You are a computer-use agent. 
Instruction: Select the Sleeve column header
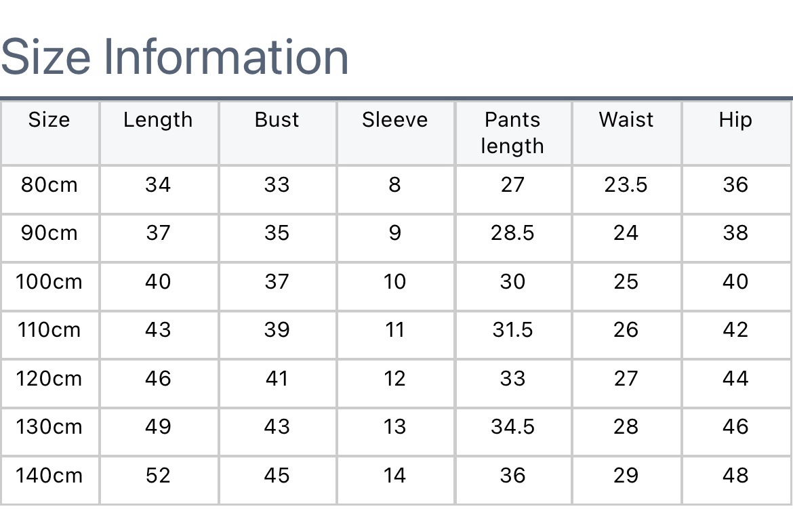click(394, 121)
